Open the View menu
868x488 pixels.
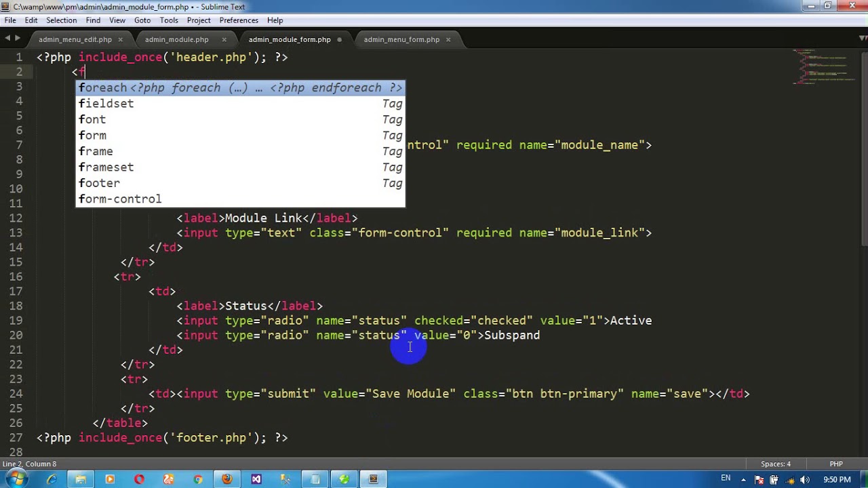pyautogui.click(x=117, y=20)
